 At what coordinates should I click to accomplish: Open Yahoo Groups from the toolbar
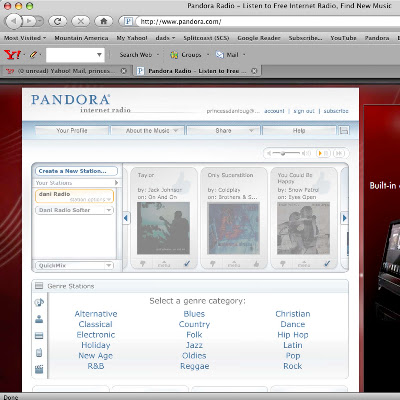(186, 55)
